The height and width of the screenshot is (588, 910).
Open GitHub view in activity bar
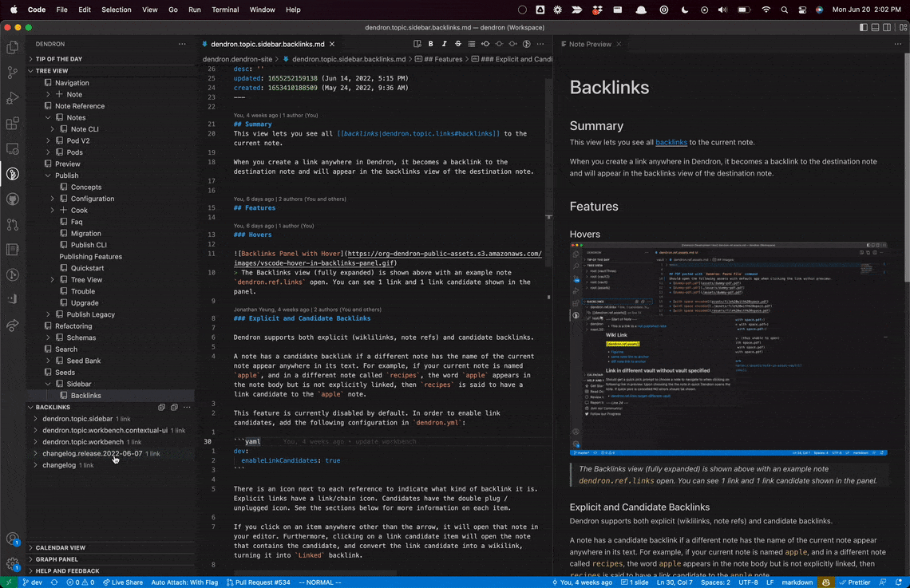pyautogui.click(x=12, y=199)
